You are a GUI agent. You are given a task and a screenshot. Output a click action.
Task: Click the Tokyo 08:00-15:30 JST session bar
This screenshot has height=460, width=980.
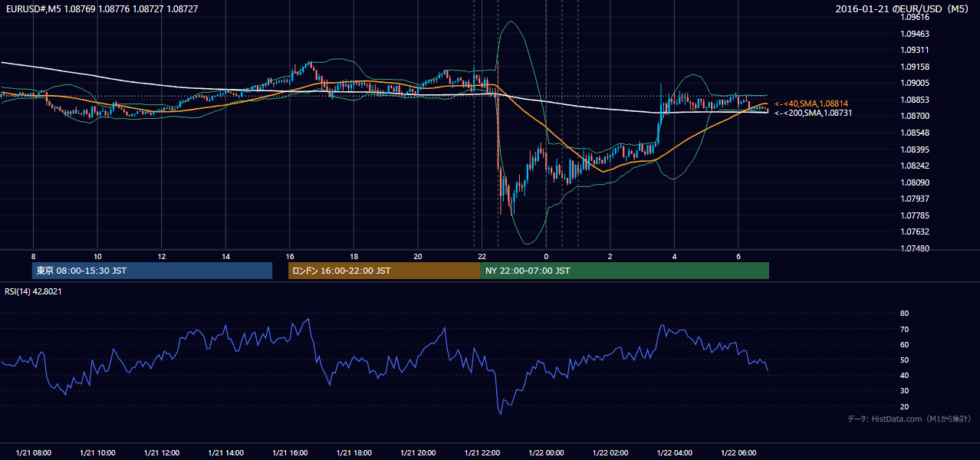(153, 271)
